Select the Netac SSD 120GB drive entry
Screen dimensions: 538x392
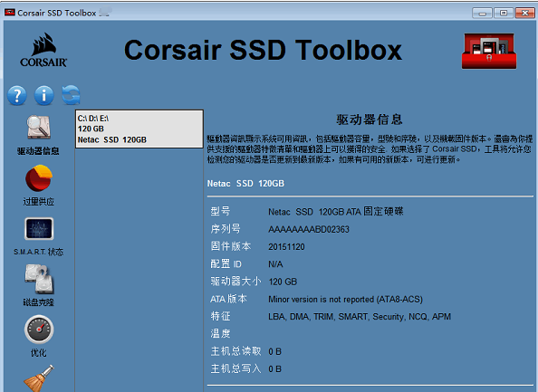pyautogui.click(x=139, y=129)
